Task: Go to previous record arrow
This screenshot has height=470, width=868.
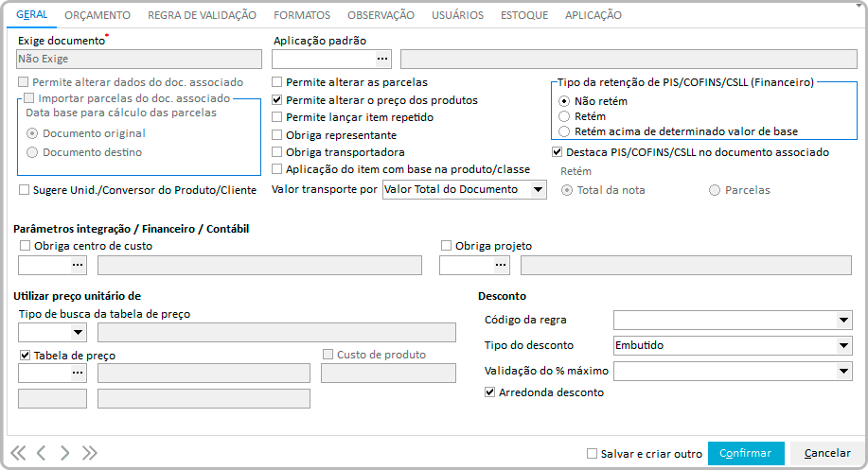Action: pos(42,453)
